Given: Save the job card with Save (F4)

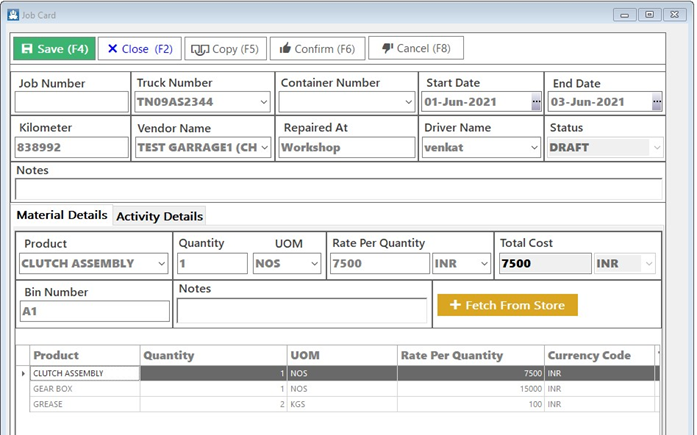Looking at the screenshot, I should (54, 48).
